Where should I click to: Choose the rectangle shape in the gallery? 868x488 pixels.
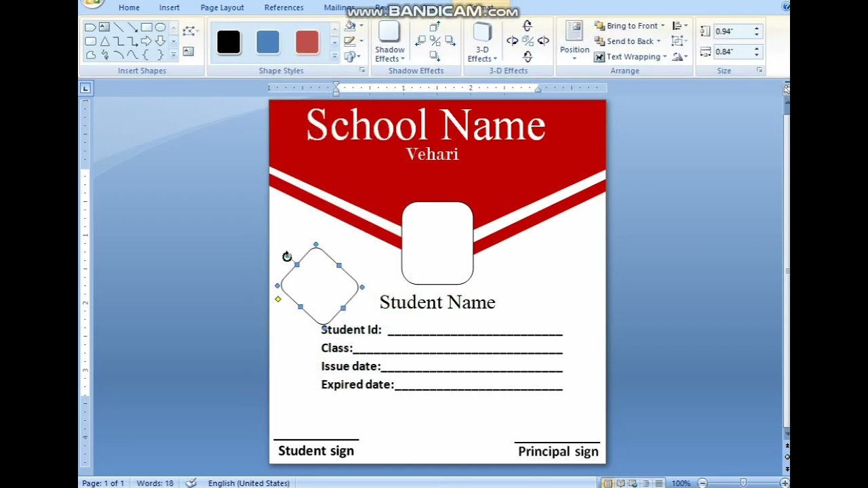click(x=146, y=27)
